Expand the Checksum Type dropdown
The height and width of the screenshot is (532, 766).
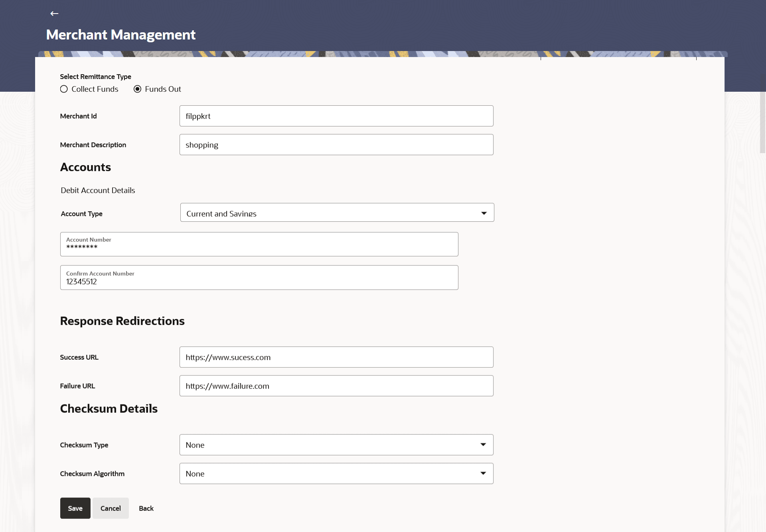[x=331, y=445]
